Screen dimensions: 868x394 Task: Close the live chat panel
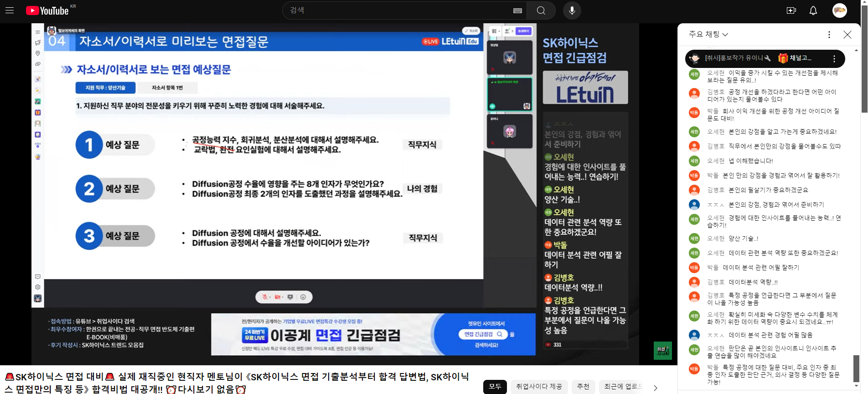pyautogui.click(x=847, y=35)
